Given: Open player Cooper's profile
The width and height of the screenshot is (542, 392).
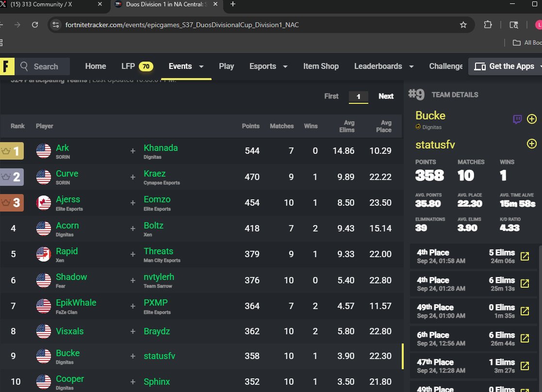Looking at the screenshot, I should 70,379.
